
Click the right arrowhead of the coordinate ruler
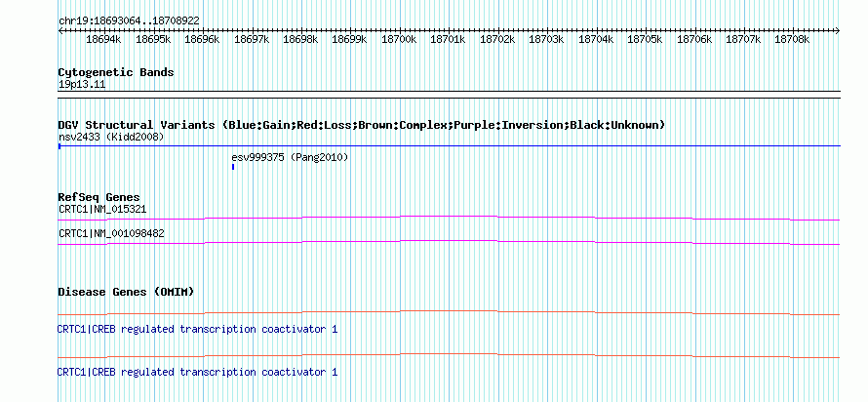point(838,31)
